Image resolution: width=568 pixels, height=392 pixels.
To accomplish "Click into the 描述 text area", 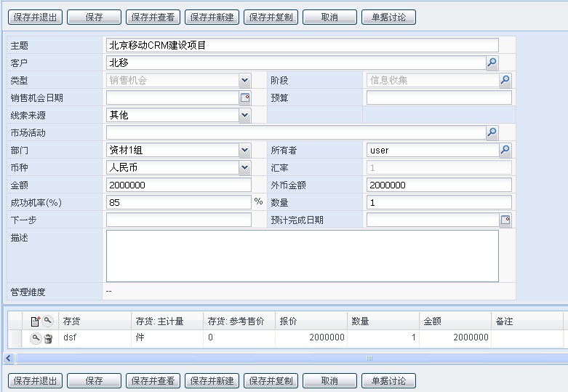I will pos(302,255).
